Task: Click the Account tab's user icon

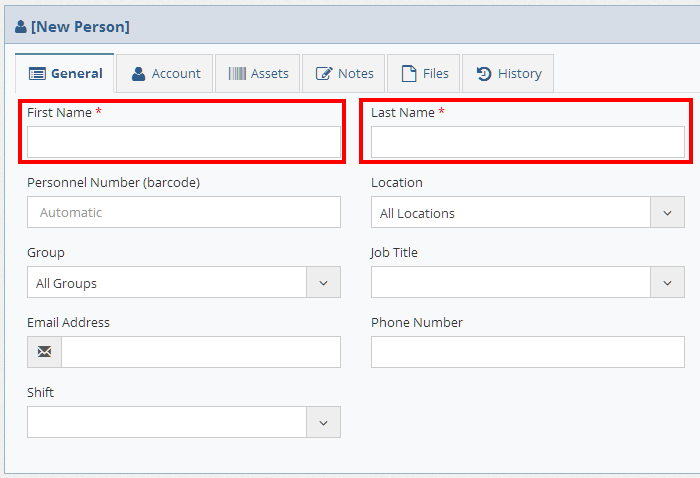Action: (139, 74)
